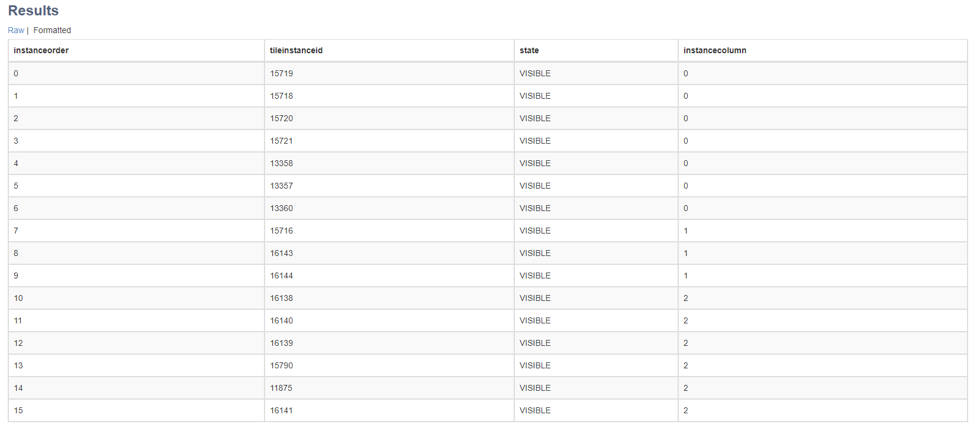Click the cell with value 15720
The width and height of the screenshot is (980, 431).
coord(281,118)
